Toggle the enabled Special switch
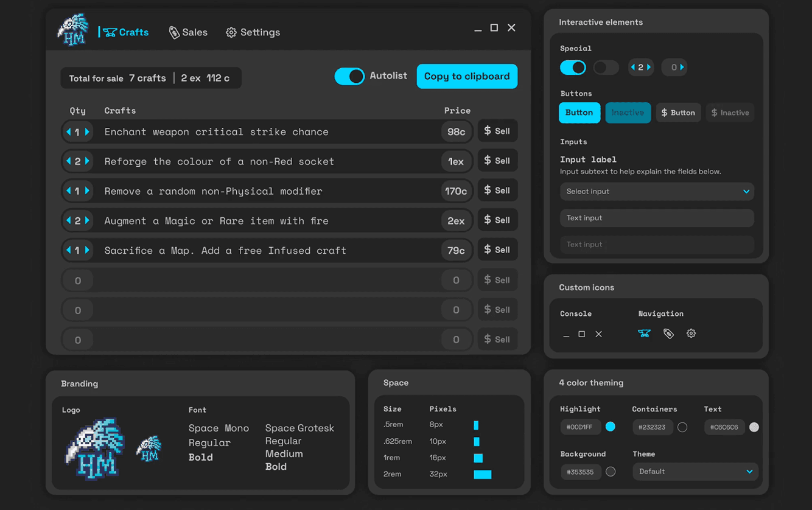Image resolution: width=812 pixels, height=510 pixels. pos(573,68)
